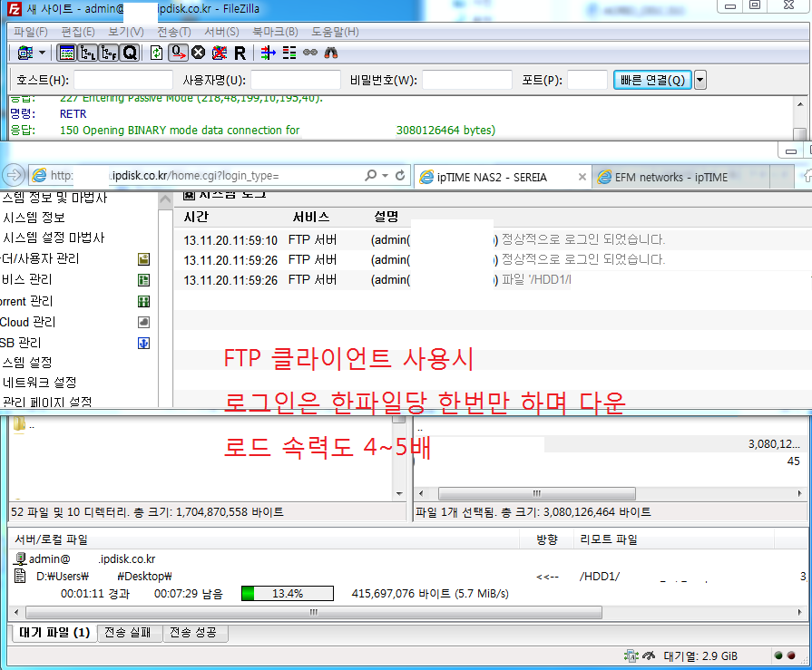Open the FileZilla Site Manager icon
812x670 pixels.
point(24,53)
